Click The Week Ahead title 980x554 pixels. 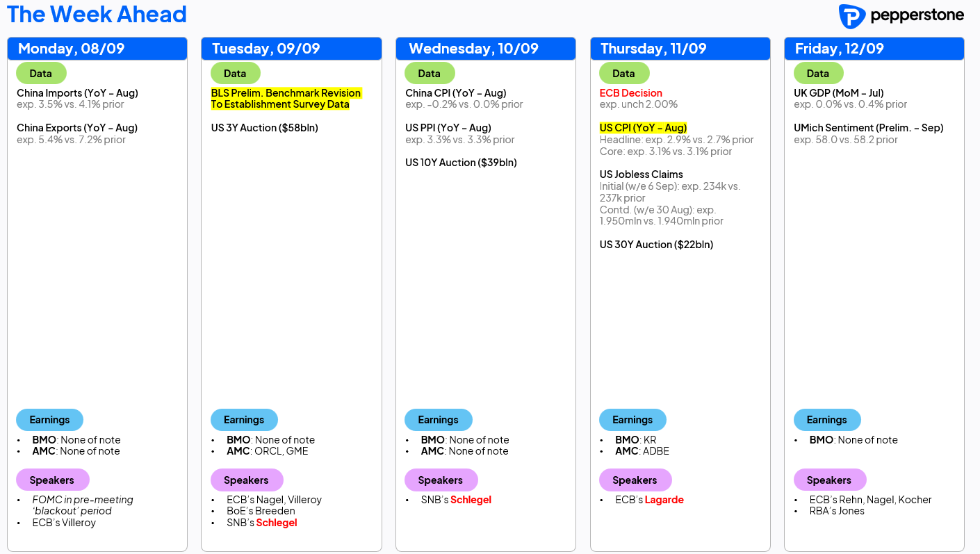[97, 14]
